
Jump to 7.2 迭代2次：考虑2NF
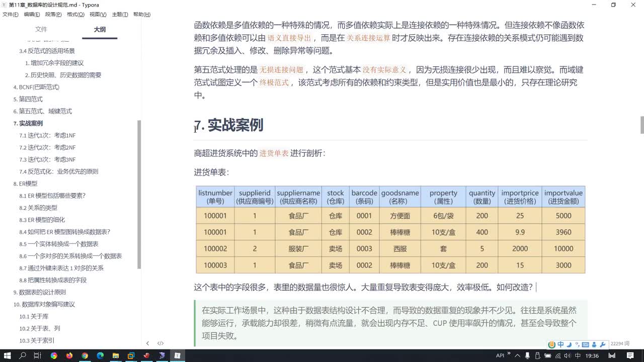pyautogui.click(x=47, y=147)
